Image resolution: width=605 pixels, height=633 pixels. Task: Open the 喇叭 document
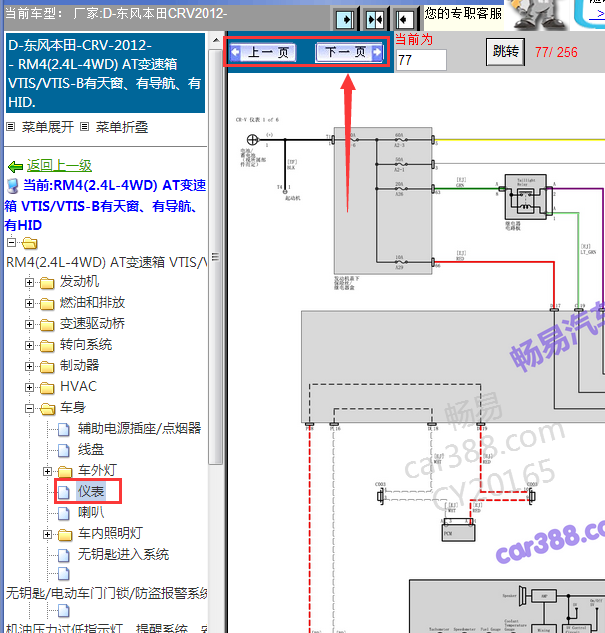(91, 512)
